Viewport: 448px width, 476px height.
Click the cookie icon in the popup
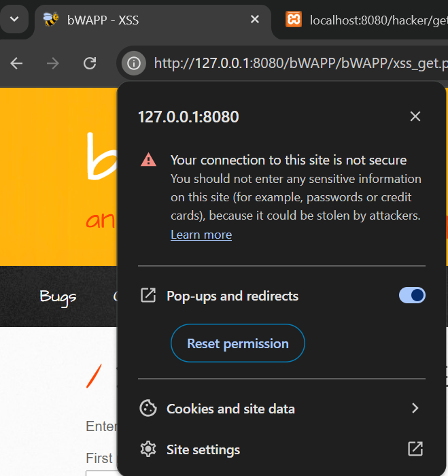tap(148, 408)
